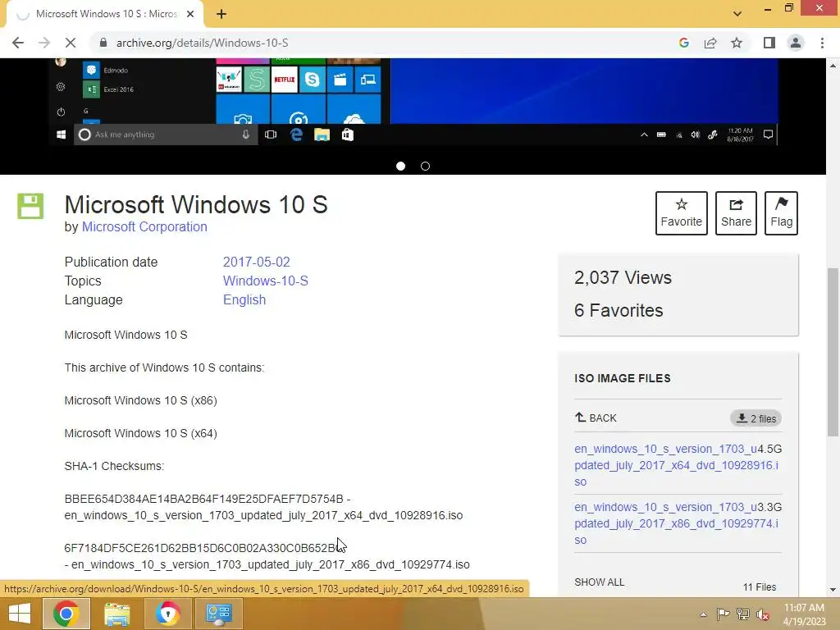Screen dimensions: 840x630
Task: Add item to Favorites
Action: 682,213
